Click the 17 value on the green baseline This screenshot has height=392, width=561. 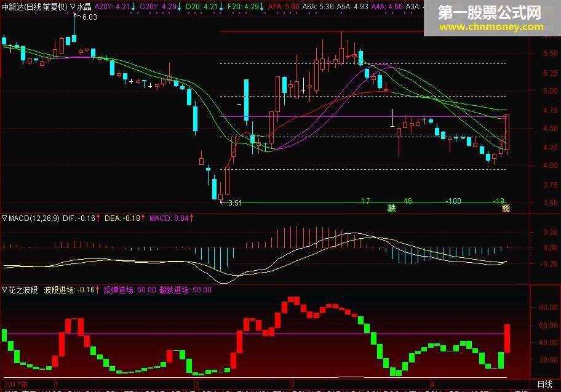point(365,201)
